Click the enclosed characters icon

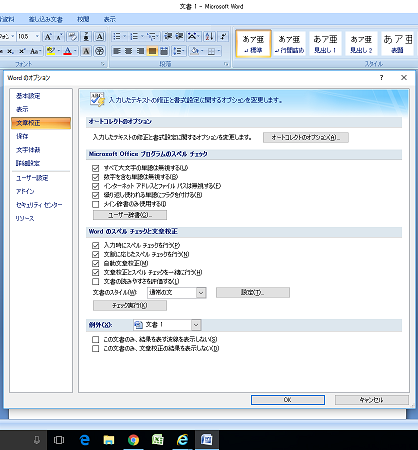pyautogui.click(x=100, y=51)
